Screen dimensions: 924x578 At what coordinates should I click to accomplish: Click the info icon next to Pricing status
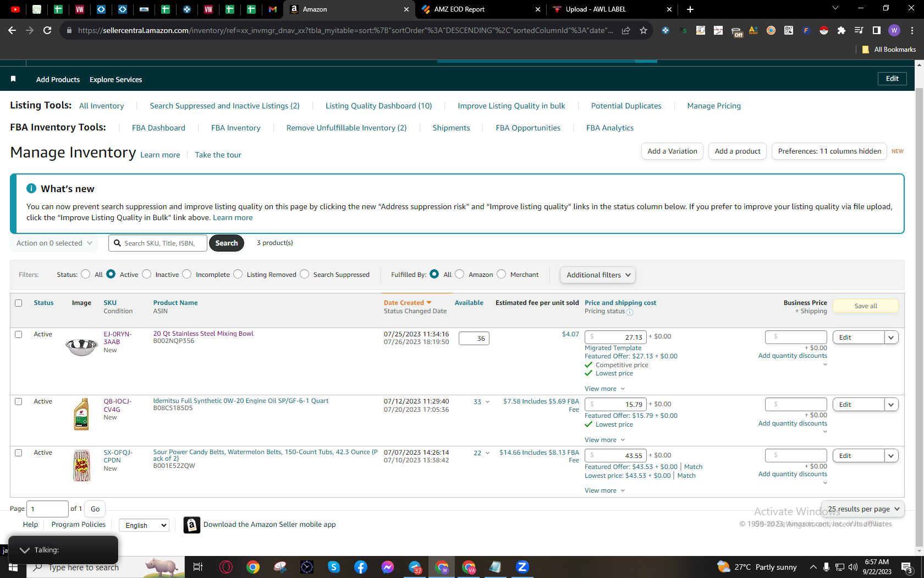[x=630, y=312]
